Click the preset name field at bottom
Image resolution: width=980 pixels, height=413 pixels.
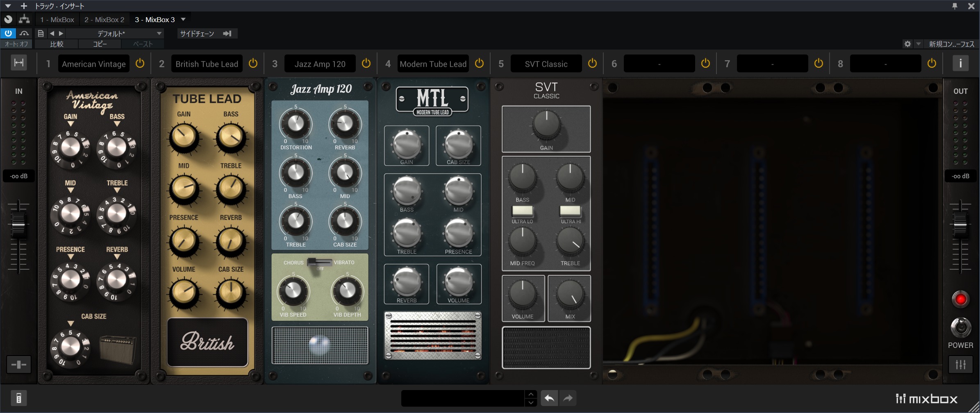463,398
